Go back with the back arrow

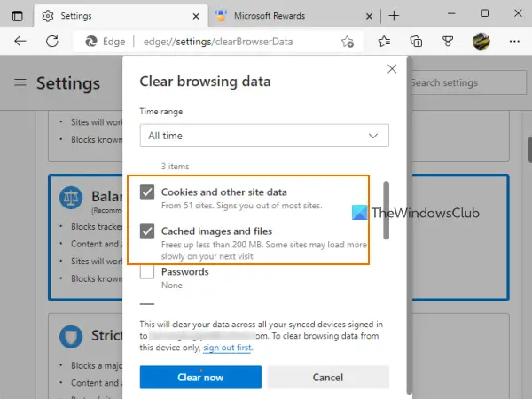click(20, 42)
